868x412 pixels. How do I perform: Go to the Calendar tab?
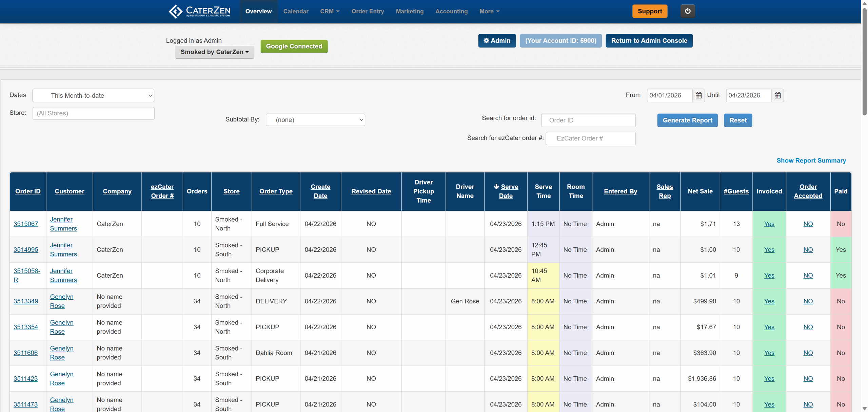[296, 11]
